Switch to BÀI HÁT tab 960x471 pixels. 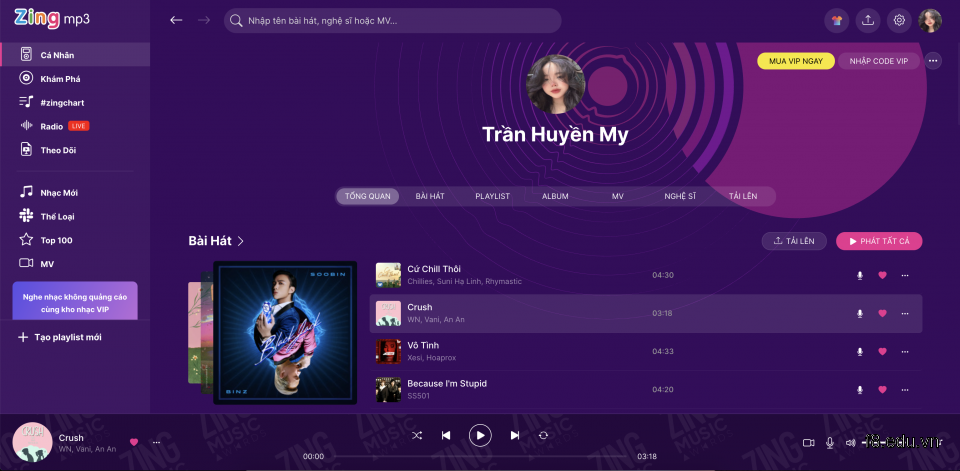[x=430, y=197]
